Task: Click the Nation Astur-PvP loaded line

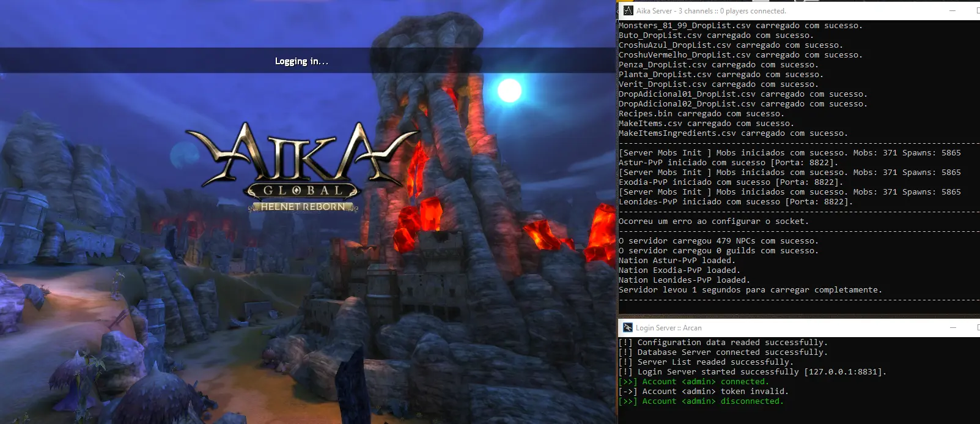Action: point(677,261)
